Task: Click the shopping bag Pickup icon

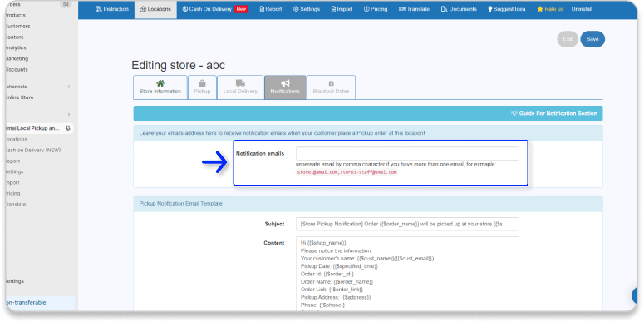Action: pyautogui.click(x=202, y=83)
